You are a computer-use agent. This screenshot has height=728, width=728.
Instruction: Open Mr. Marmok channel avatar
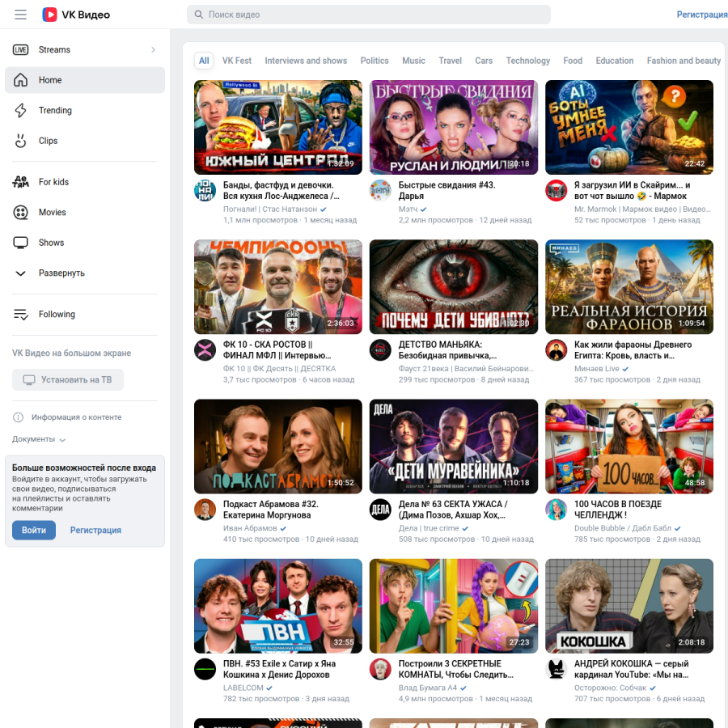tap(557, 190)
